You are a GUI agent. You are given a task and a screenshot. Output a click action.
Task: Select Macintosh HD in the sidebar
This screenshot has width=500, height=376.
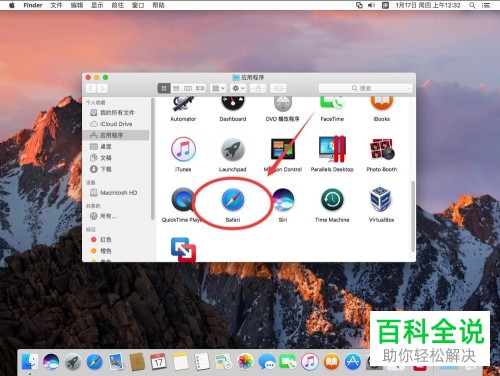point(117,193)
